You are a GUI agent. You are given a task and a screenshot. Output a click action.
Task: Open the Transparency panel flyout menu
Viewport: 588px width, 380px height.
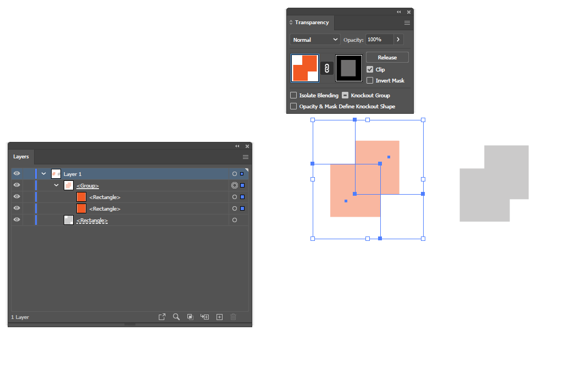(x=406, y=23)
